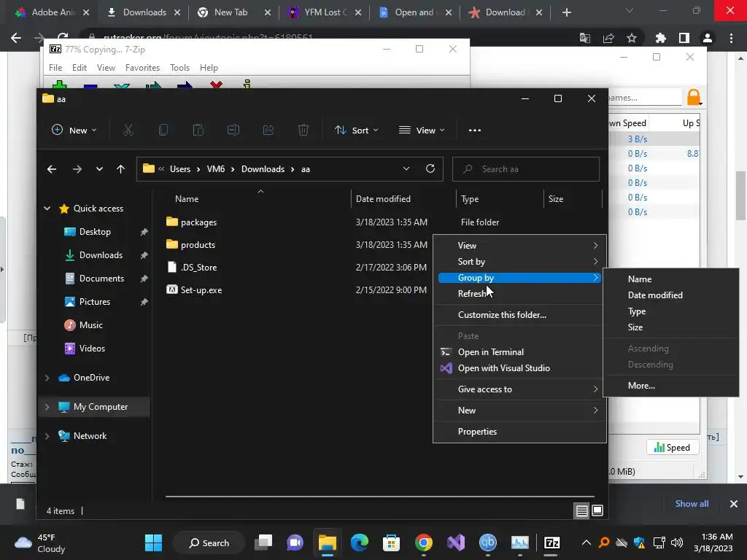The height and width of the screenshot is (560, 747).
Task: Go back with the Explorer back arrow
Action: click(x=52, y=169)
